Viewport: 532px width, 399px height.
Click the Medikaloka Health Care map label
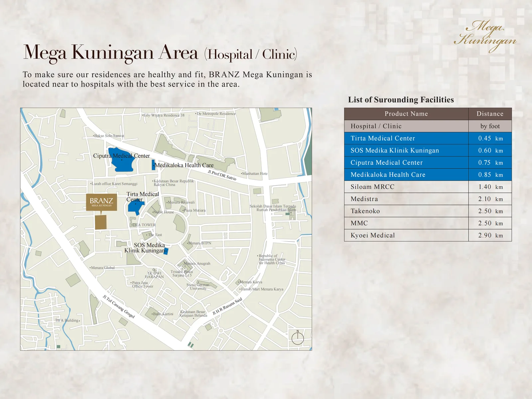click(x=184, y=165)
